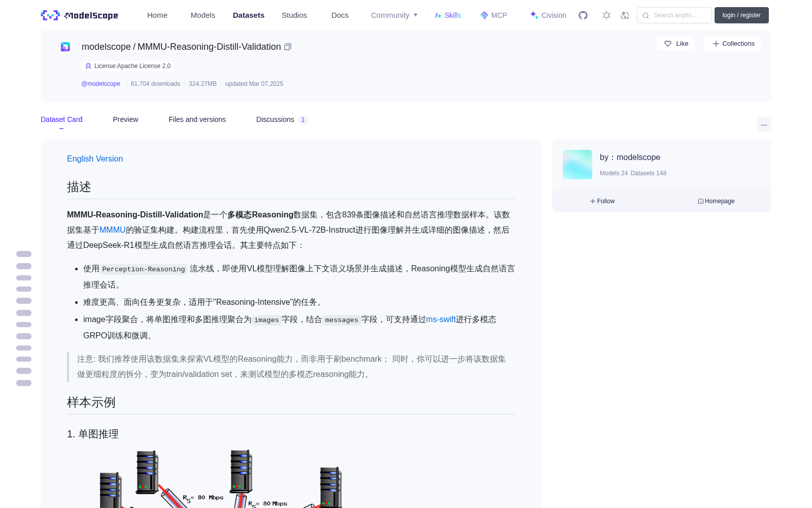Click the modelscope organization avatar
This screenshot has height=508, width=812.
pos(578,165)
